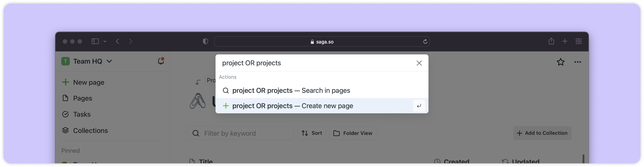The image size is (644, 167).
Task: Open the three-dot more options menu
Action: pyautogui.click(x=578, y=62)
